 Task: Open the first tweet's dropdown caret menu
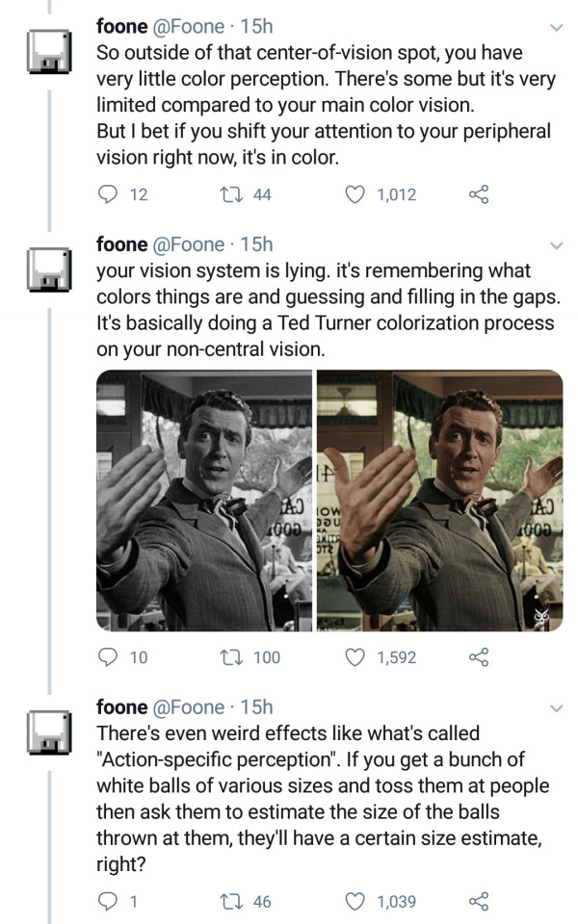pos(556,26)
